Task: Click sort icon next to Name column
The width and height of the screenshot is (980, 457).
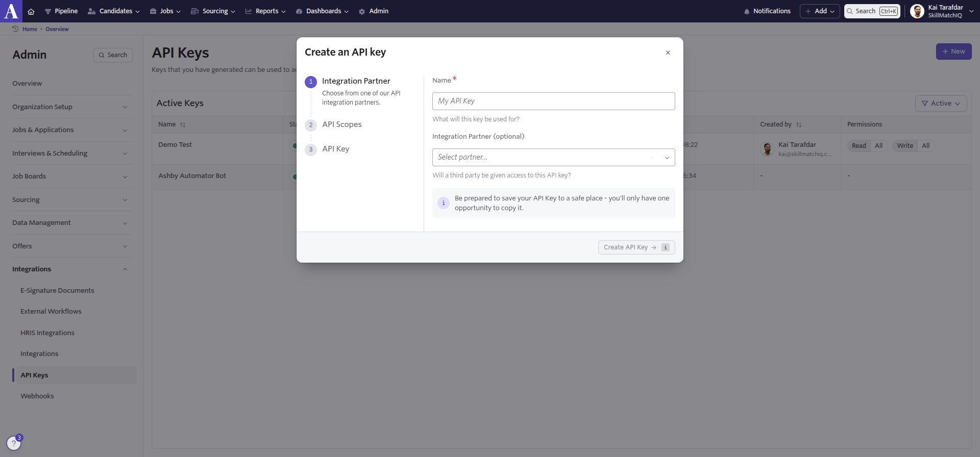Action: pyautogui.click(x=183, y=124)
